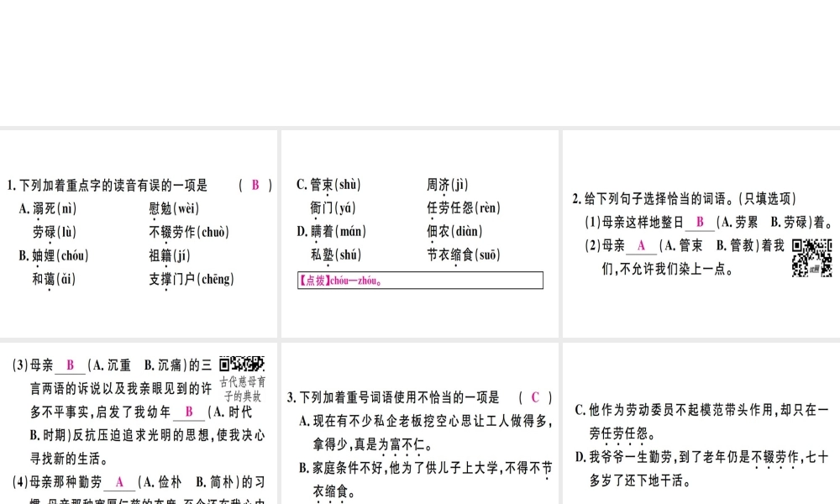The width and height of the screenshot is (840, 504).
Task: Select the slide thumbnail starting with C.他作为劳动委员
Action: tap(701, 423)
